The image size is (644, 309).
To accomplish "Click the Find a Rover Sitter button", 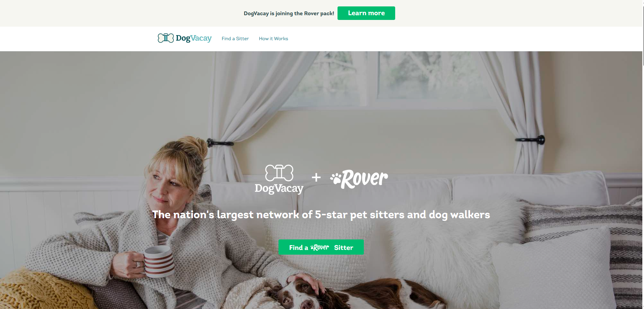I will (321, 247).
